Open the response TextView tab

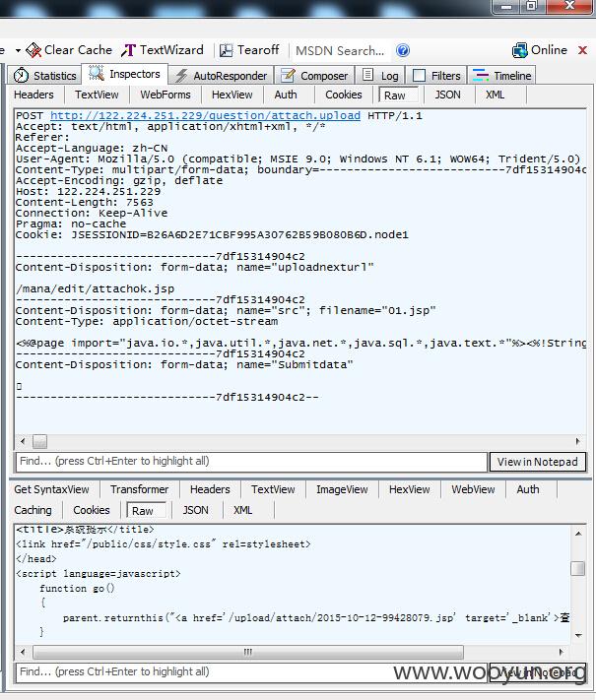click(x=273, y=489)
